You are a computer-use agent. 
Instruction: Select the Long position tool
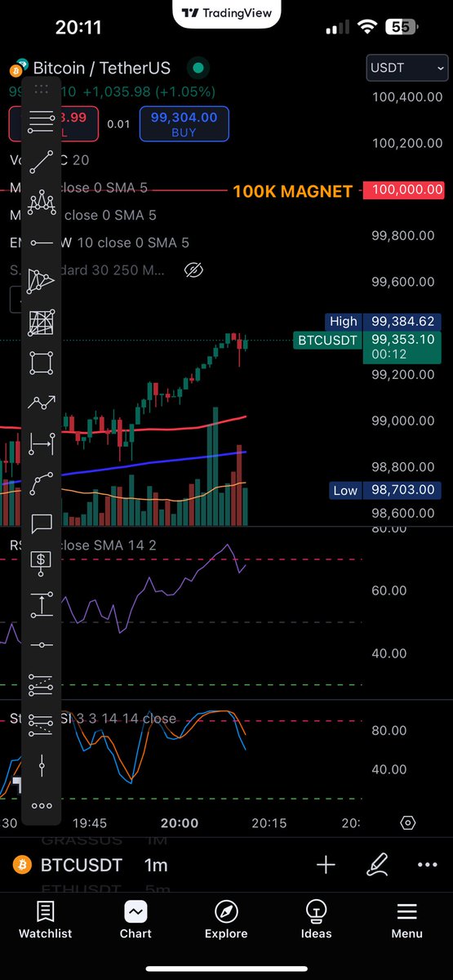[x=42, y=684]
